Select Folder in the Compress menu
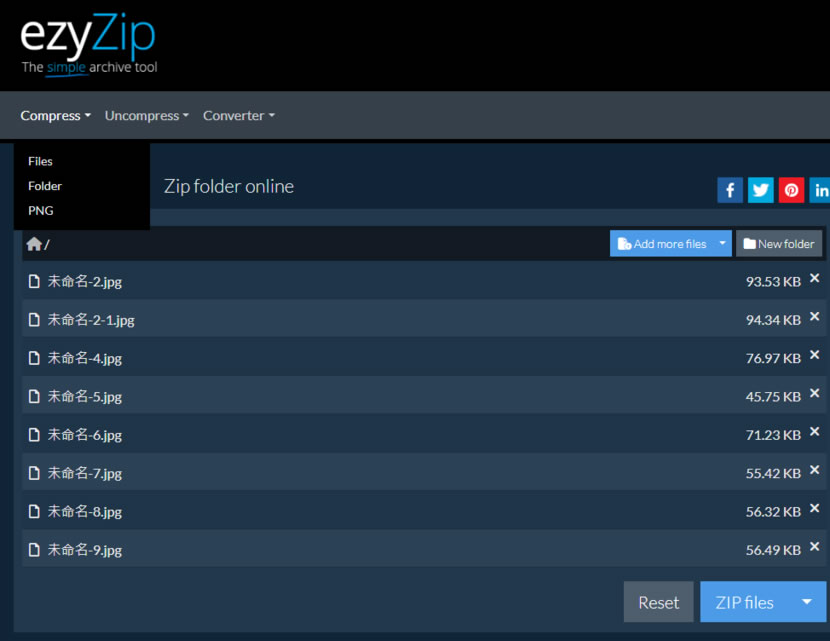 tap(45, 186)
